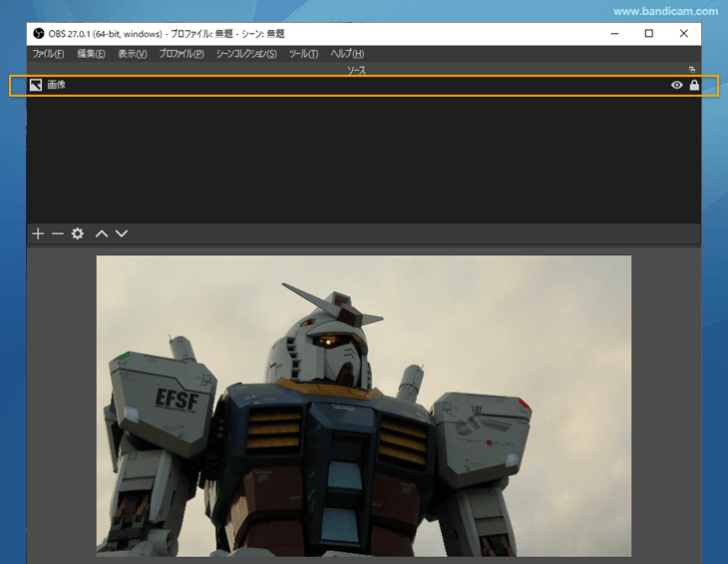This screenshot has width=728, height=564.
Task: Open the 編集(E) menu
Action: (91, 54)
